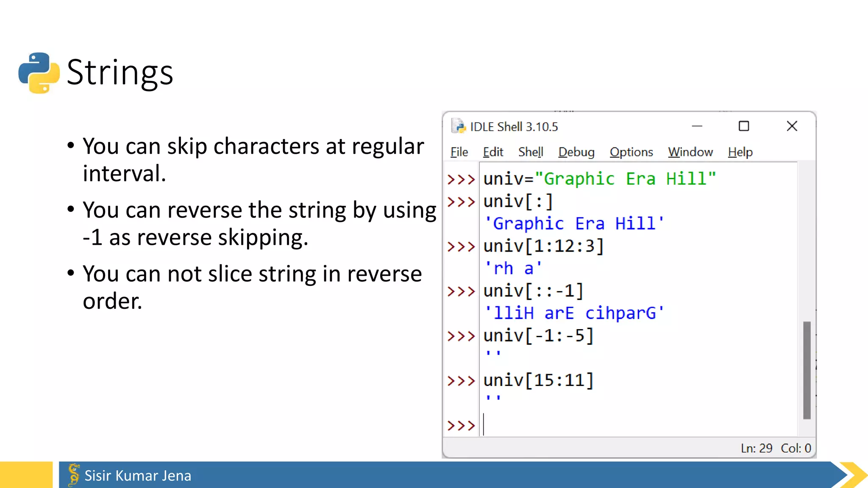The width and height of the screenshot is (868, 488).
Task: Click the line univ[1:12:3]
Action: point(544,246)
